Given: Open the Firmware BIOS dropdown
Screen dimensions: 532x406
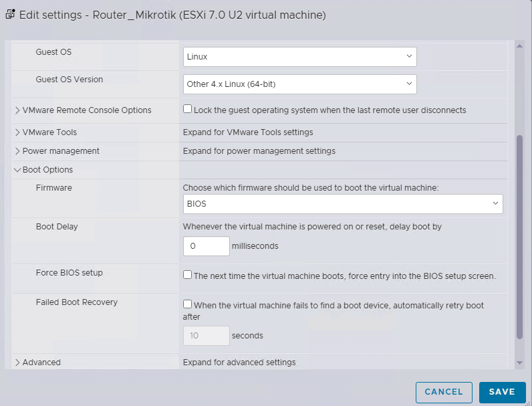Looking at the screenshot, I should 342,203.
